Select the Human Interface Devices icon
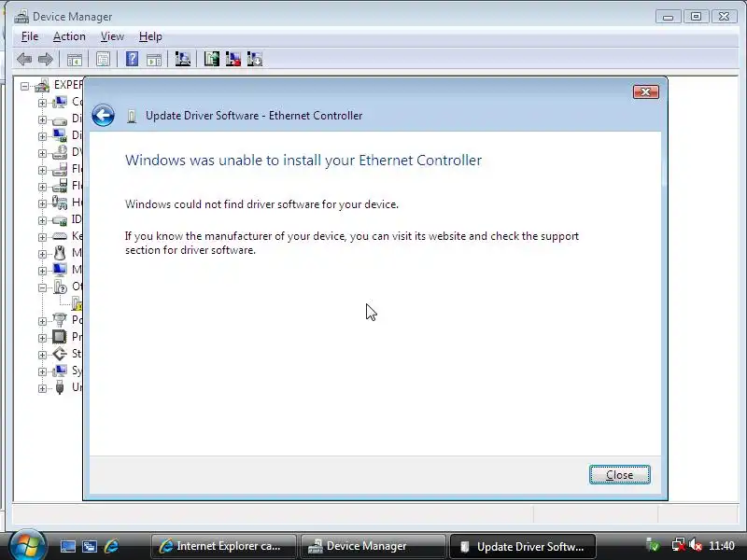 (x=60, y=203)
